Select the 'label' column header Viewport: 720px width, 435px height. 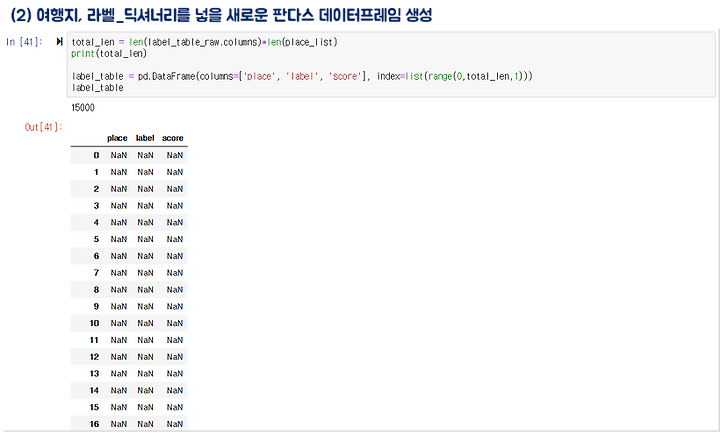point(145,138)
